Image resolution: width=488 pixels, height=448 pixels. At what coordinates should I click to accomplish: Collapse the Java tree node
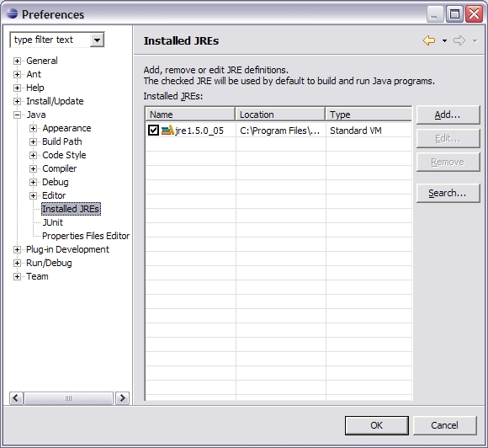click(x=17, y=115)
